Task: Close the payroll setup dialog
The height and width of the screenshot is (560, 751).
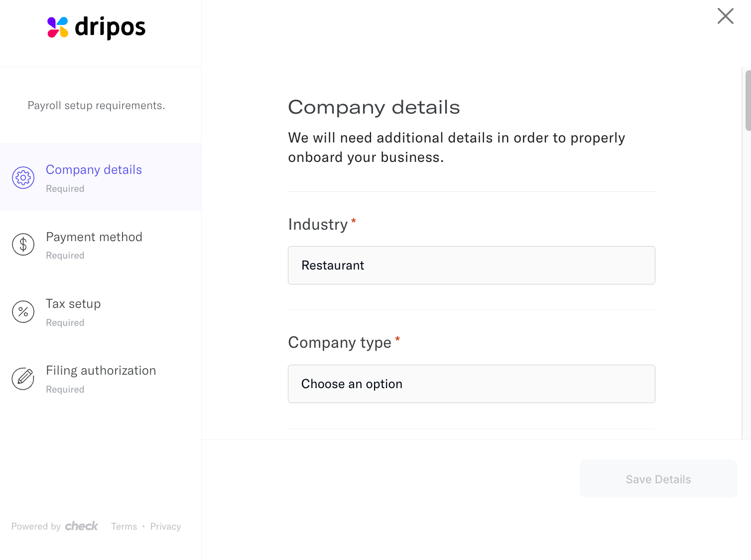Action: click(725, 16)
